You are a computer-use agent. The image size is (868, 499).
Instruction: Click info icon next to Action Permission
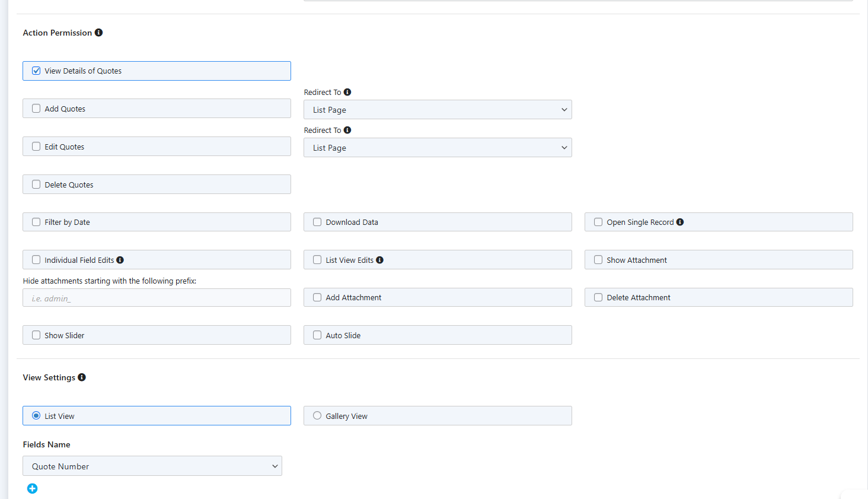[98, 33]
